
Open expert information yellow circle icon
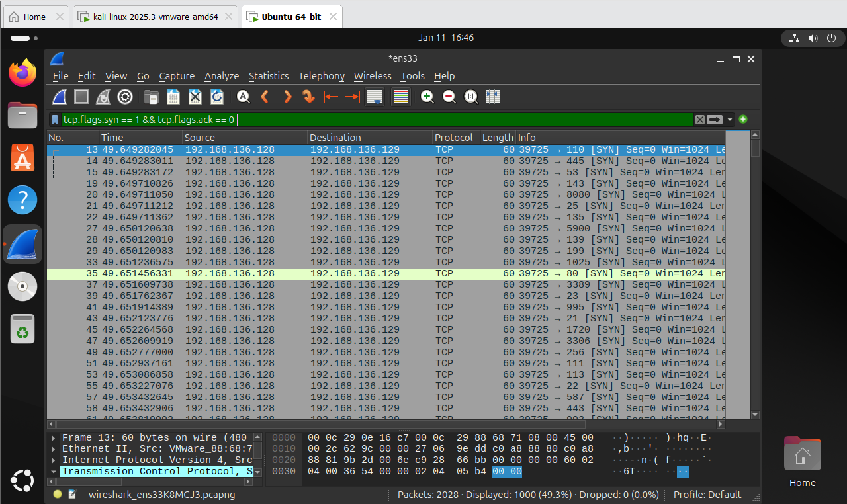(58, 494)
